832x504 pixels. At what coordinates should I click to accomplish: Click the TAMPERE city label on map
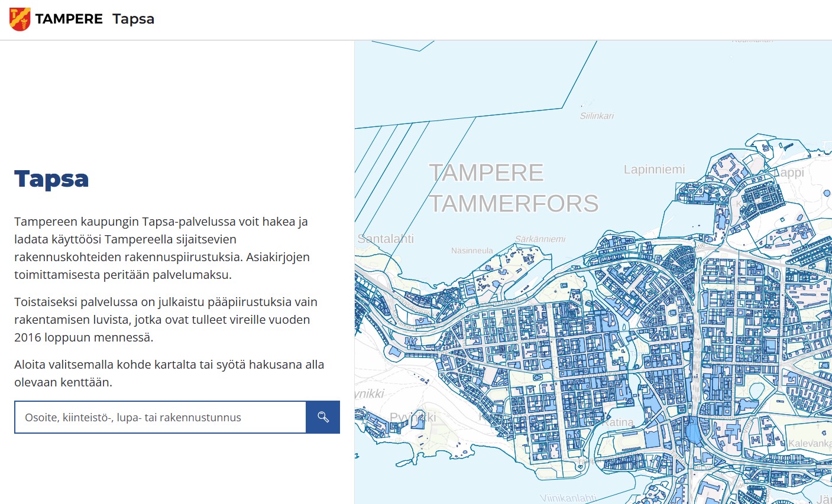[485, 173]
